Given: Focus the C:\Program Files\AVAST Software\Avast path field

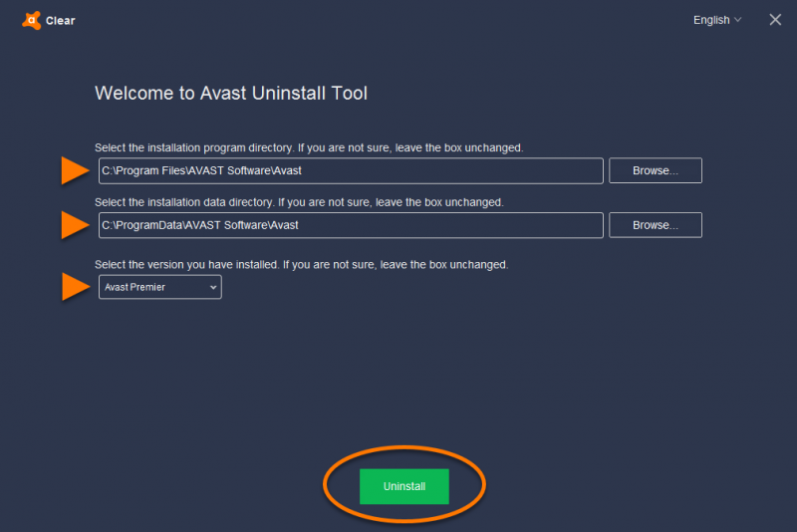Looking at the screenshot, I should coord(351,170).
